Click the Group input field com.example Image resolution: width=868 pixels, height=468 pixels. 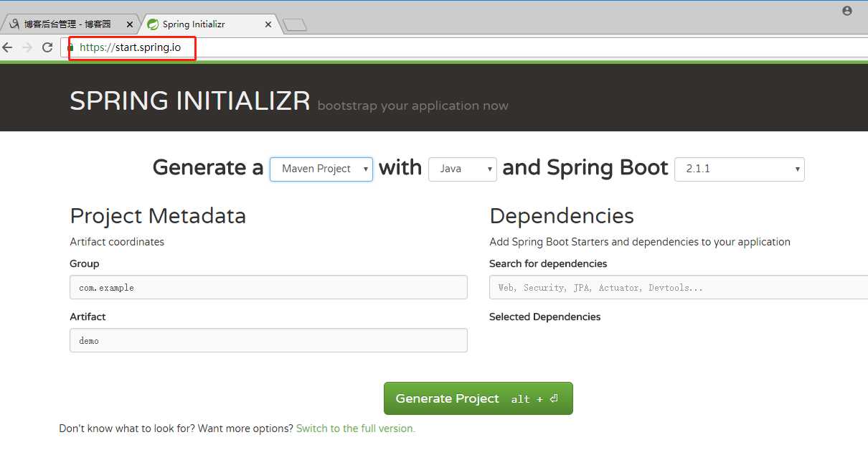[x=268, y=287]
